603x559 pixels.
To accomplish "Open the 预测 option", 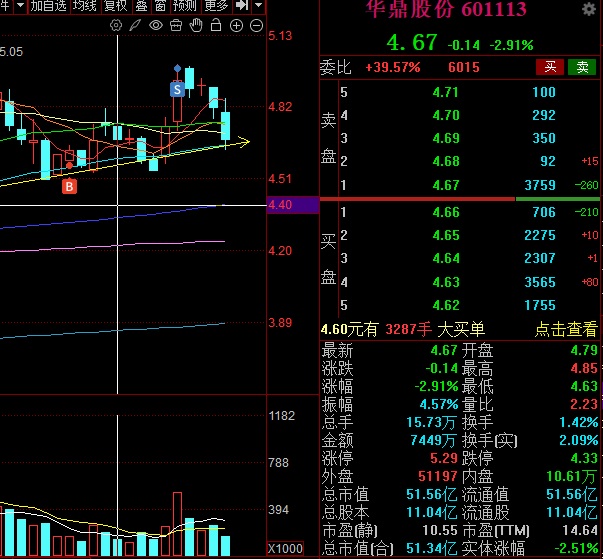I will tap(185, 5).
